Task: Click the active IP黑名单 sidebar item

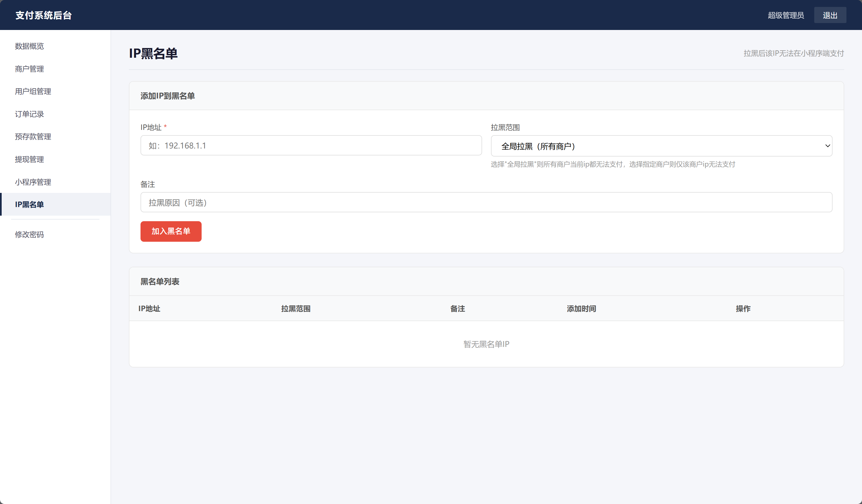Action: (x=55, y=205)
